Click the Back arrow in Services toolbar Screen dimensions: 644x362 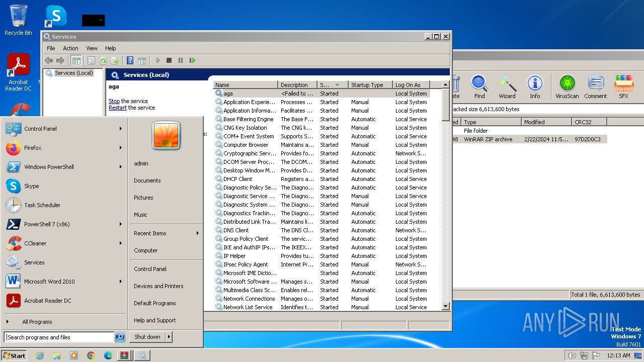pos(49,60)
